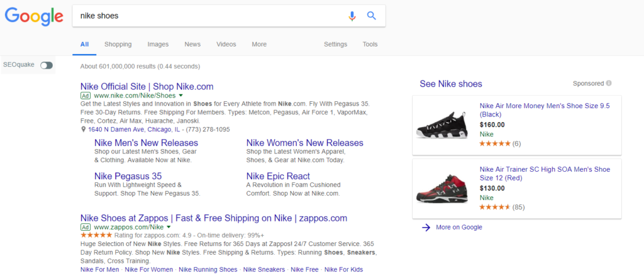The height and width of the screenshot is (278, 644).
Task: Switch to the News tab
Action: click(x=192, y=45)
